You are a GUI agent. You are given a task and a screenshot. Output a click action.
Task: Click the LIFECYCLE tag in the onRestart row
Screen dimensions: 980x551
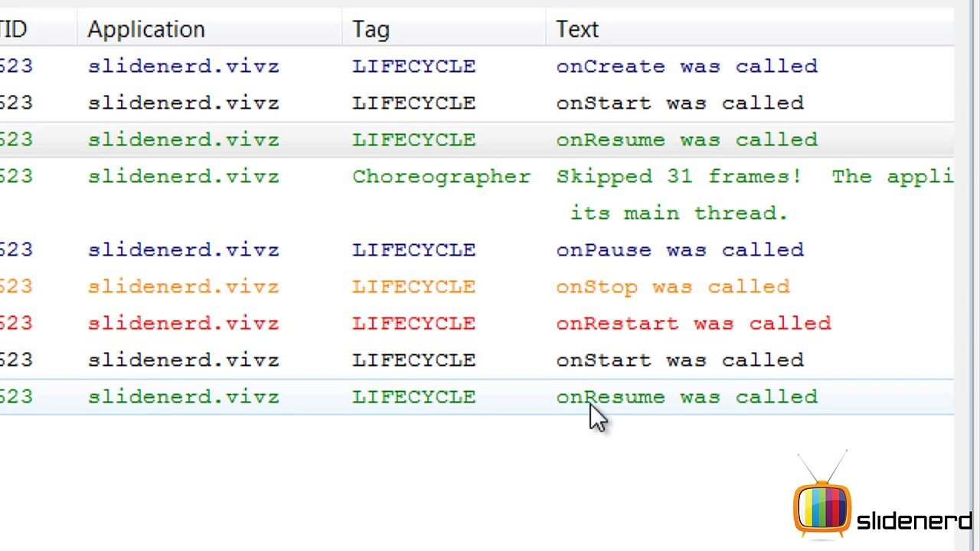413,324
